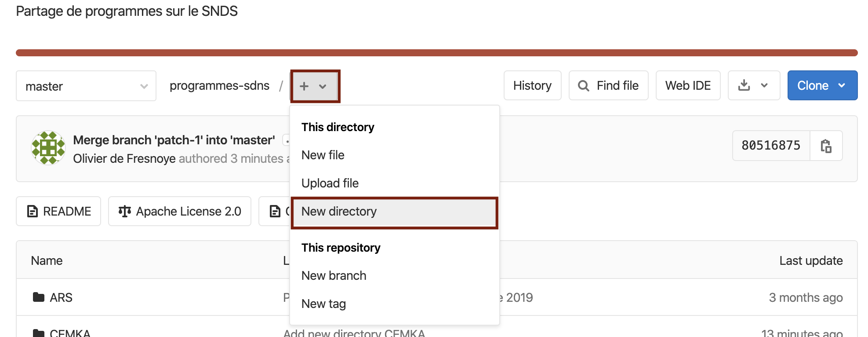868x337 pixels.
Task: Select Upload file menu entry
Action: tap(330, 183)
